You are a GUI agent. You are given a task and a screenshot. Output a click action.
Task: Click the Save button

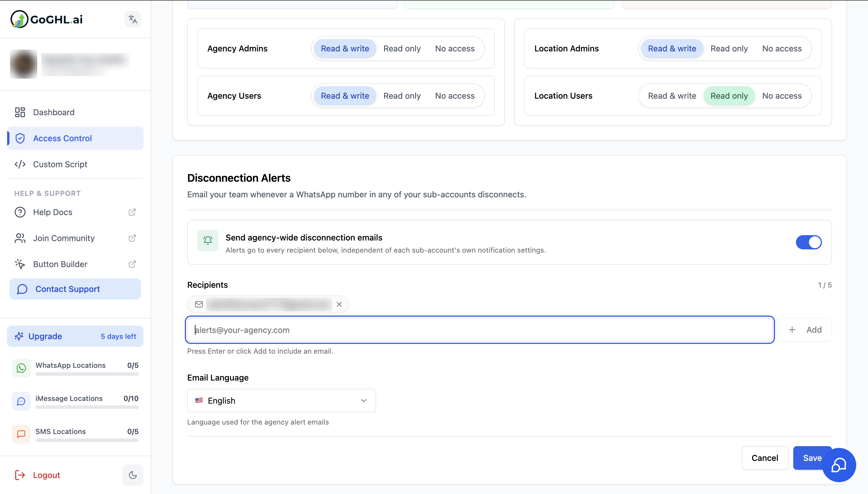812,458
